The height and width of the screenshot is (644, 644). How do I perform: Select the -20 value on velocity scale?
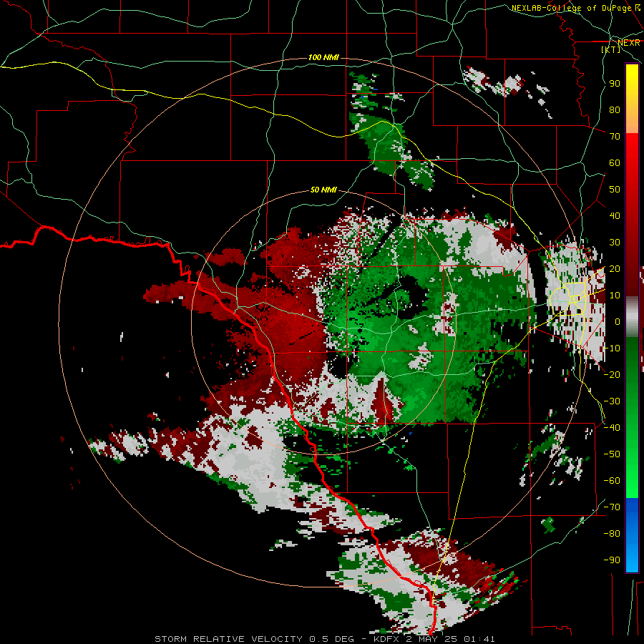point(612,375)
